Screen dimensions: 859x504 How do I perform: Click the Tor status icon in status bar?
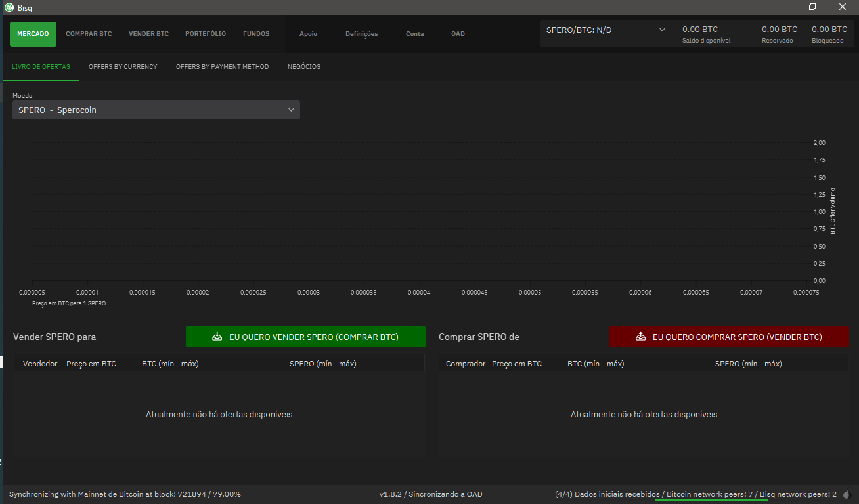[846, 494]
